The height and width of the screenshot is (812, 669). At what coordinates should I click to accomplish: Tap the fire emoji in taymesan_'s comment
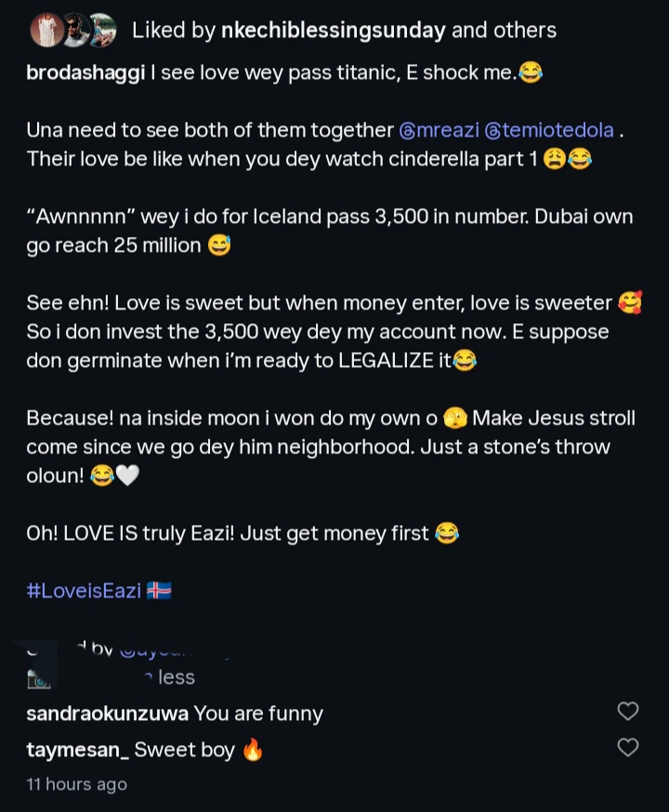(x=253, y=750)
